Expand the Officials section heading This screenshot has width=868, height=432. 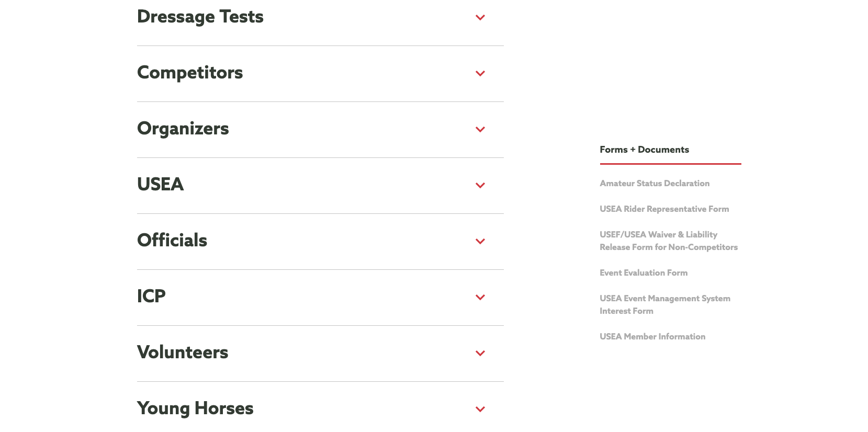(x=172, y=241)
